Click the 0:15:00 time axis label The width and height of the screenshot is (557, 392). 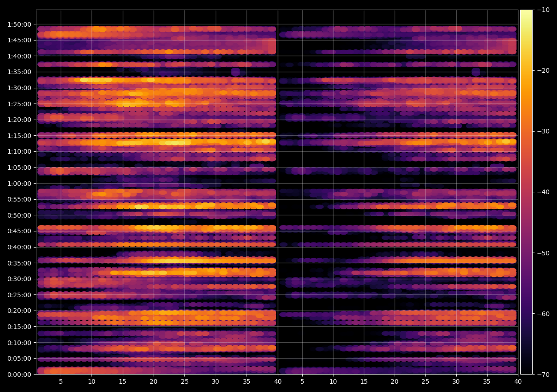[19, 327]
